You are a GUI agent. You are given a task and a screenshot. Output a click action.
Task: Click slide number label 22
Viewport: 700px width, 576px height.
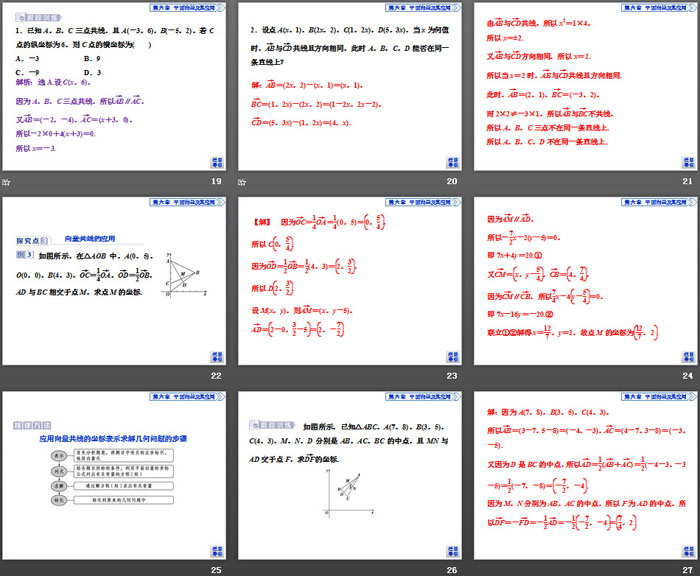click(216, 376)
